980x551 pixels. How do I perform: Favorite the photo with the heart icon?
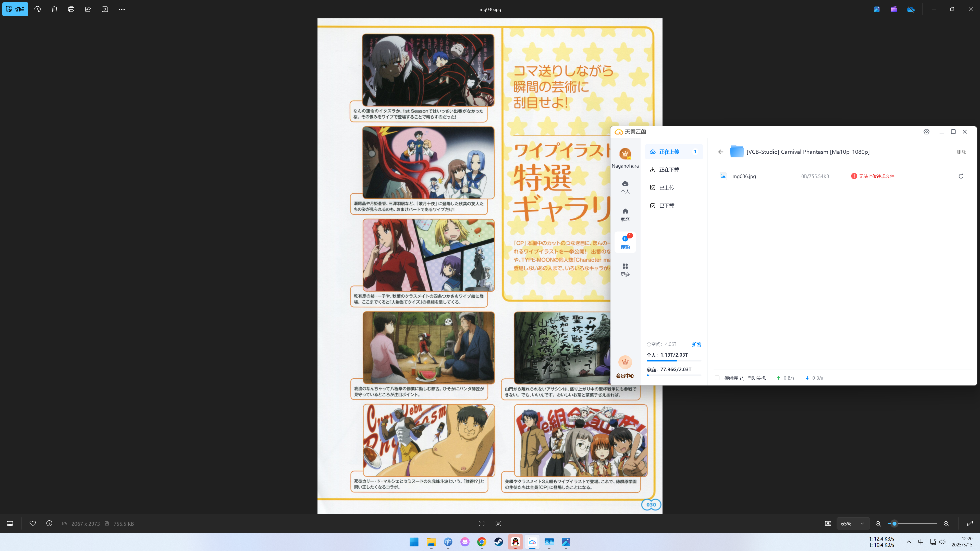click(x=33, y=524)
